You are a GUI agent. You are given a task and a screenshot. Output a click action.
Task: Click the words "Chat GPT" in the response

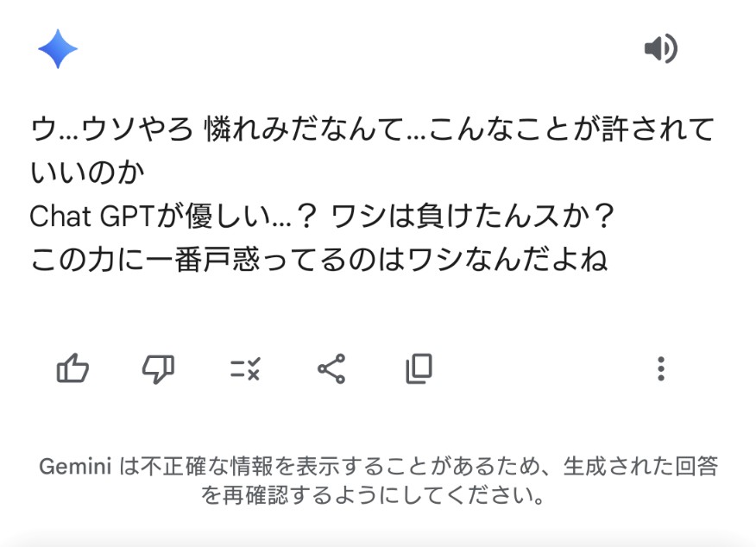coord(91,216)
